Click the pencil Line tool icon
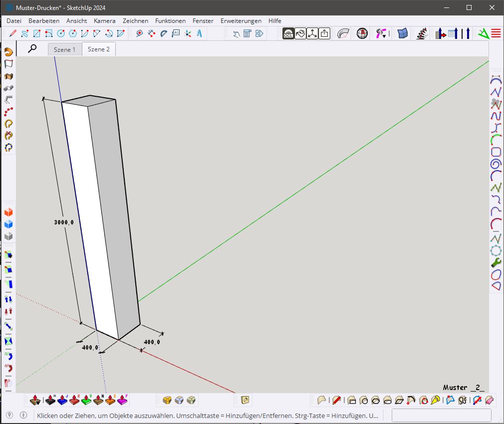The image size is (504, 424). 12,33
